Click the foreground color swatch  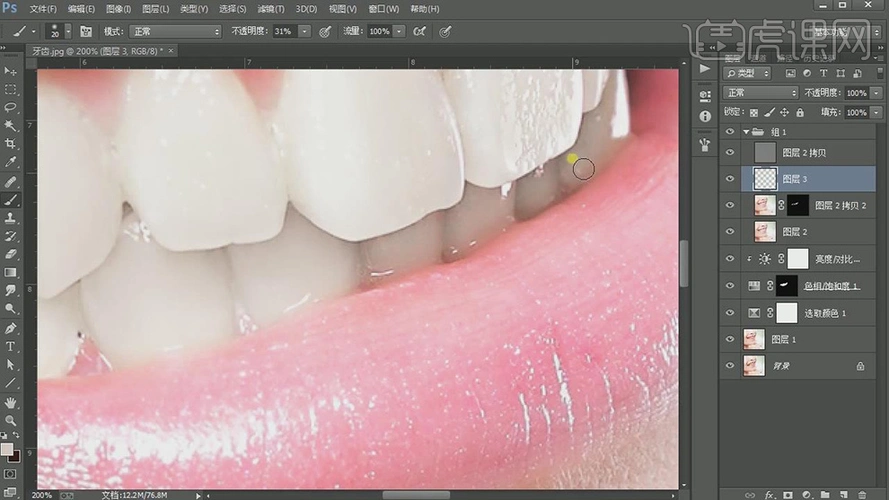(x=7, y=449)
